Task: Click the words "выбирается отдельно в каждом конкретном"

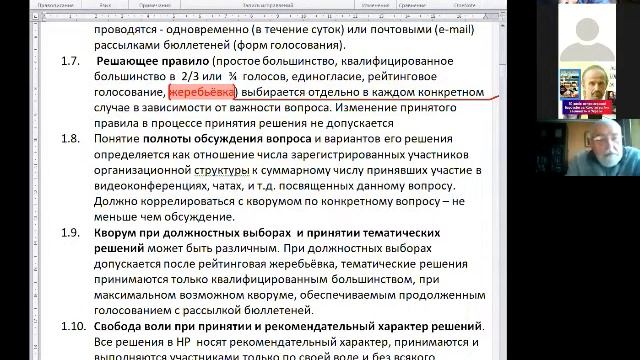Action: (x=362, y=92)
